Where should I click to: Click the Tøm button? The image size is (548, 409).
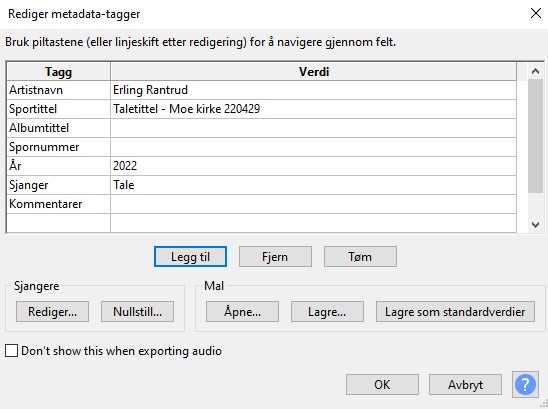360,257
